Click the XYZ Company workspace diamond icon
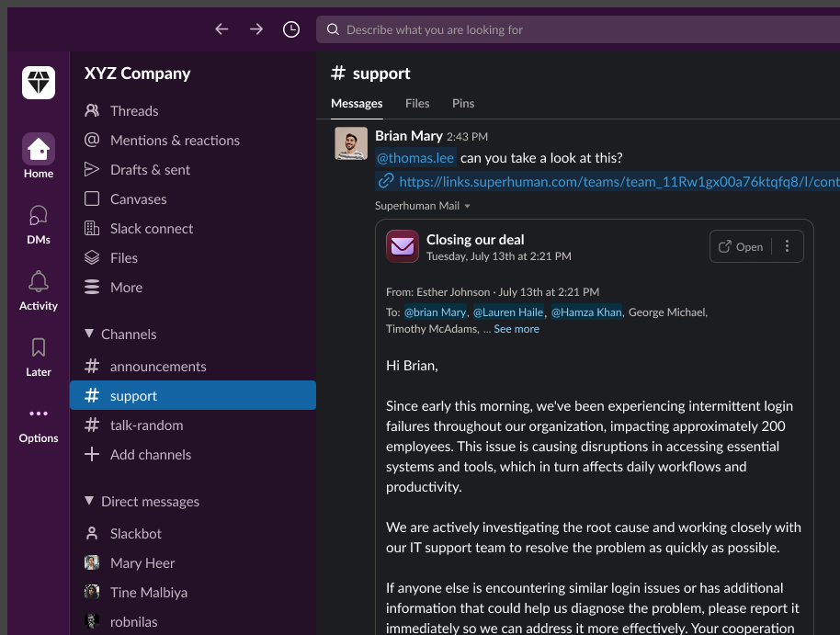Image resolution: width=840 pixels, height=635 pixels. [39, 83]
